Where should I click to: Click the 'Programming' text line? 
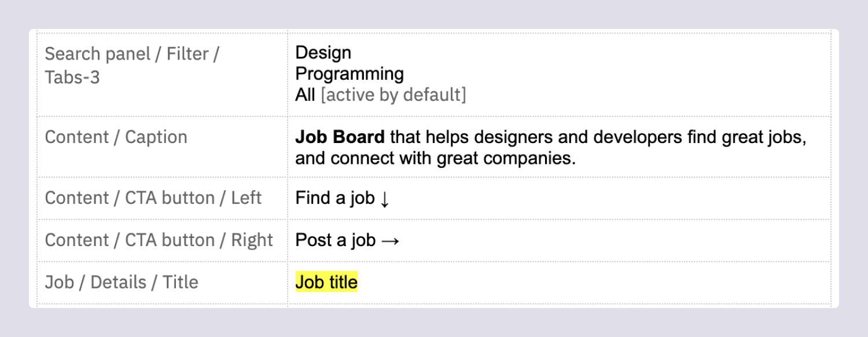(350, 74)
